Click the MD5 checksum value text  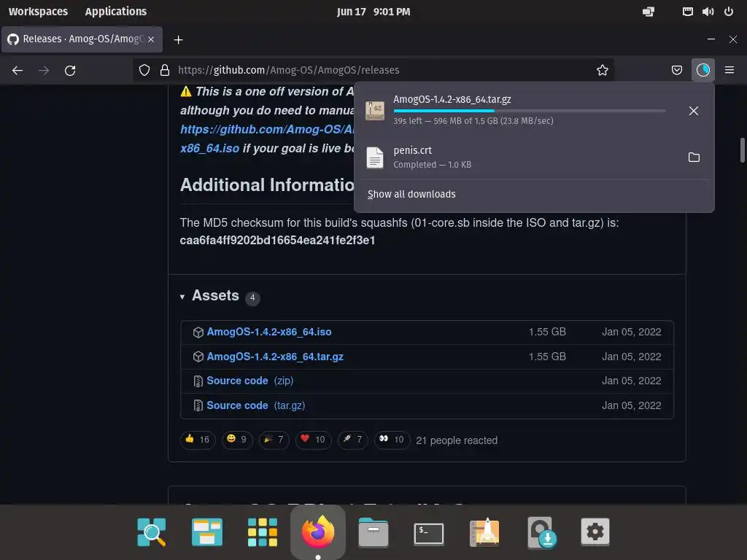point(277,240)
